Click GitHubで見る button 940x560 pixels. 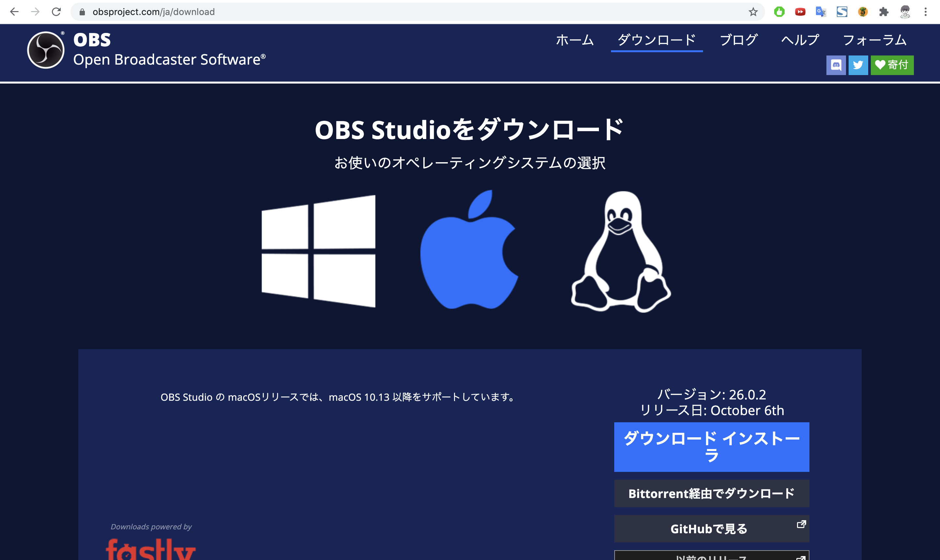(x=711, y=529)
